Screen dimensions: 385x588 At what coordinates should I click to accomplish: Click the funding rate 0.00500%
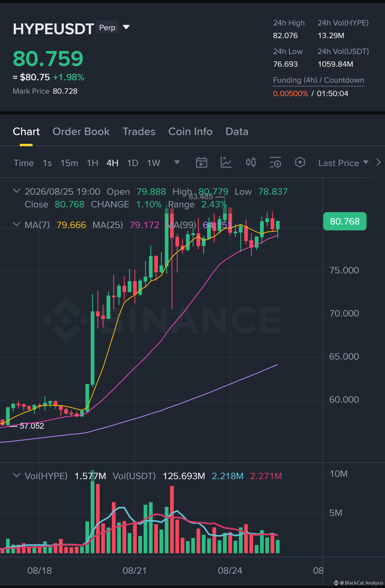coord(291,94)
